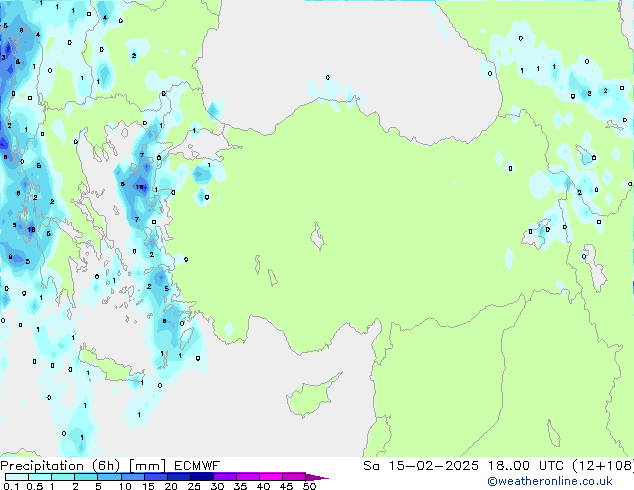This screenshot has width=634, height=490.
Task: Click the legend value '50'
Action: pyautogui.click(x=309, y=486)
